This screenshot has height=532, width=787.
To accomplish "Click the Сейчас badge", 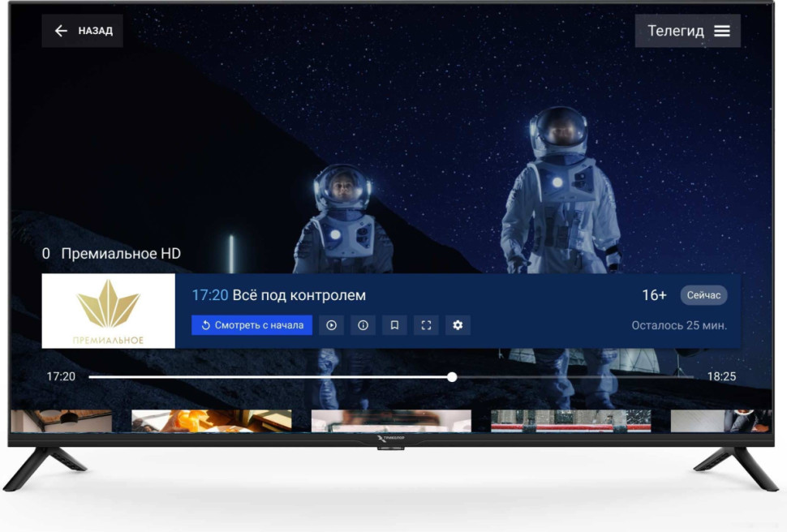I will point(703,295).
